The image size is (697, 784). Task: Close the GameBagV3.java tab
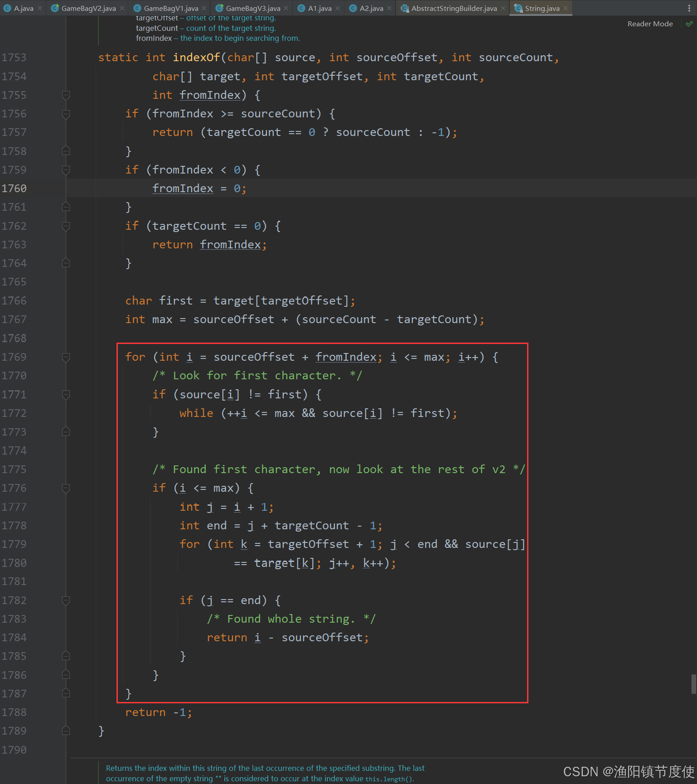tap(286, 8)
